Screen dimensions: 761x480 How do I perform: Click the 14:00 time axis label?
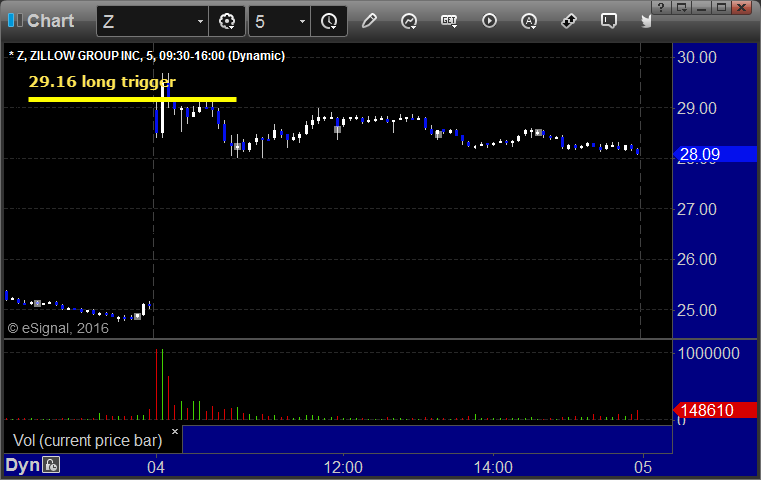click(x=493, y=467)
